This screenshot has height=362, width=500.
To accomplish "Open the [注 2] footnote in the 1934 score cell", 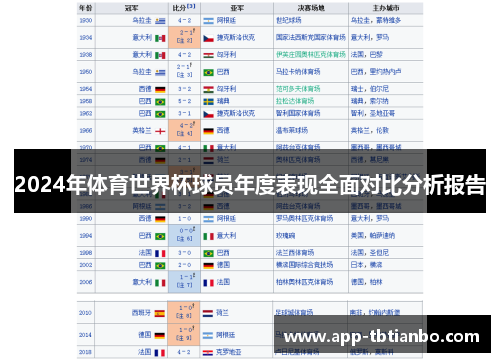I will (x=184, y=41).
